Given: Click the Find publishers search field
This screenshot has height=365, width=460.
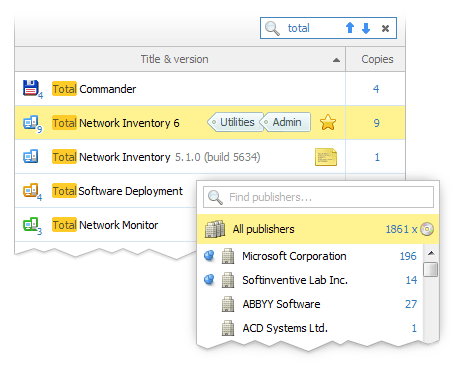Looking at the screenshot, I should point(318,197).
